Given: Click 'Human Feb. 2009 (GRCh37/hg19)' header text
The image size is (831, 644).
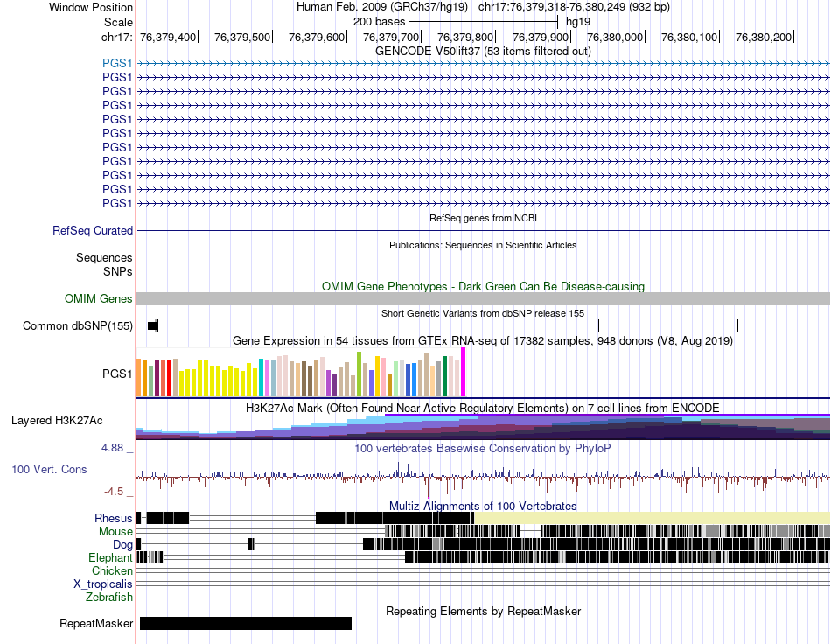Looking at the screenshot, I should 382,7.
